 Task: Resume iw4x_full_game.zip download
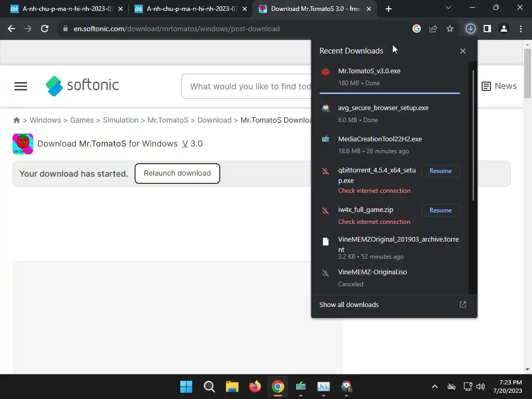(441, 210)
